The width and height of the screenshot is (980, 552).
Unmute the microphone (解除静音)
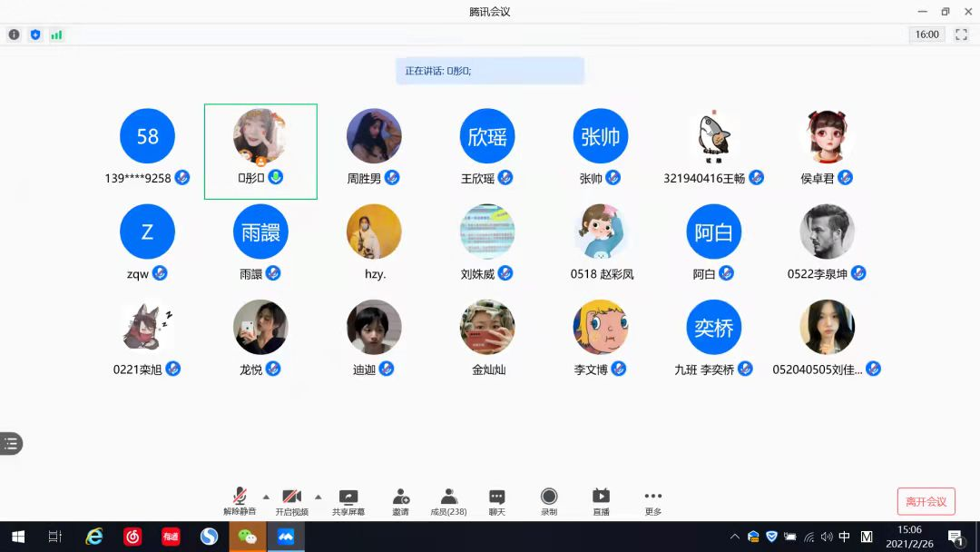240,501
